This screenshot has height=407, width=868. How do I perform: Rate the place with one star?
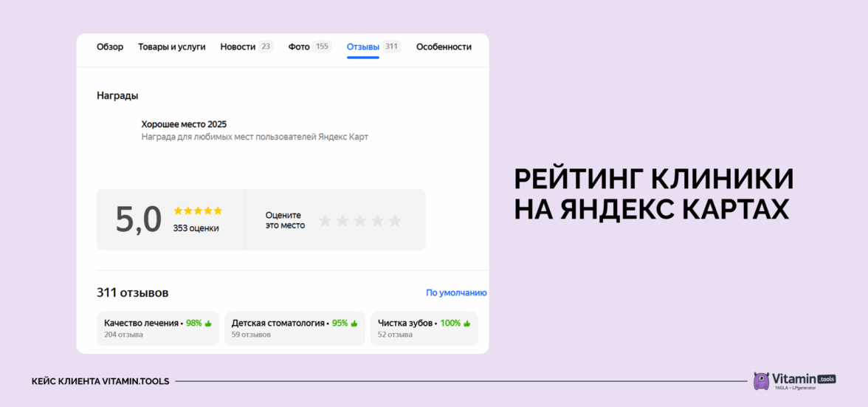coord(325,221)
